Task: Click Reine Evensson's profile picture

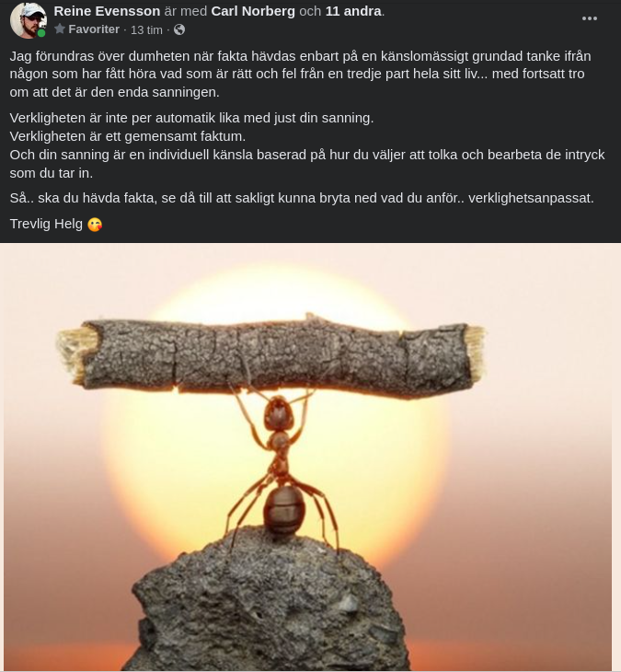Action: tap(28, 20)
